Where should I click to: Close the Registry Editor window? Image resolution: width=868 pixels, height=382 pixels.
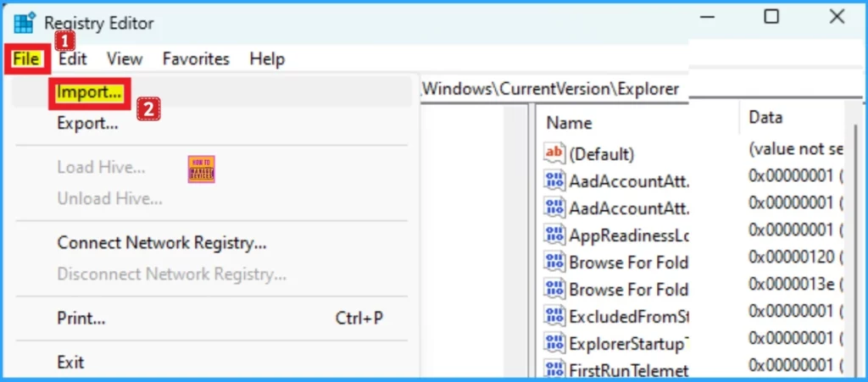[x=837, y=17]
